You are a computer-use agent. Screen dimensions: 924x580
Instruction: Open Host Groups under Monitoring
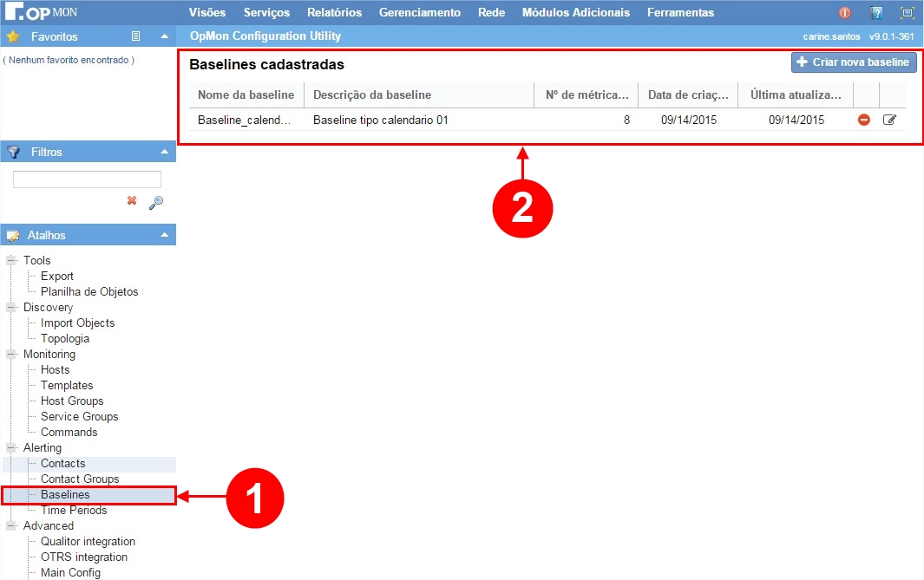coord(72,401)
